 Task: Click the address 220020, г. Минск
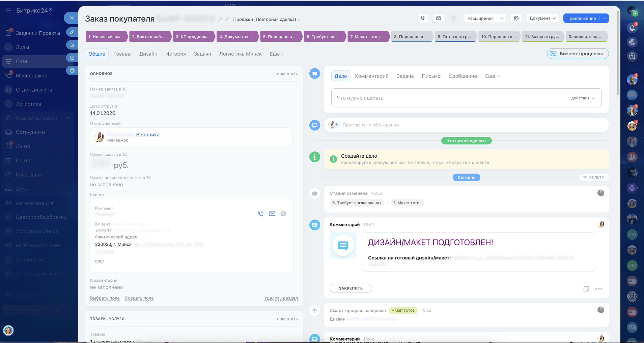113,244
